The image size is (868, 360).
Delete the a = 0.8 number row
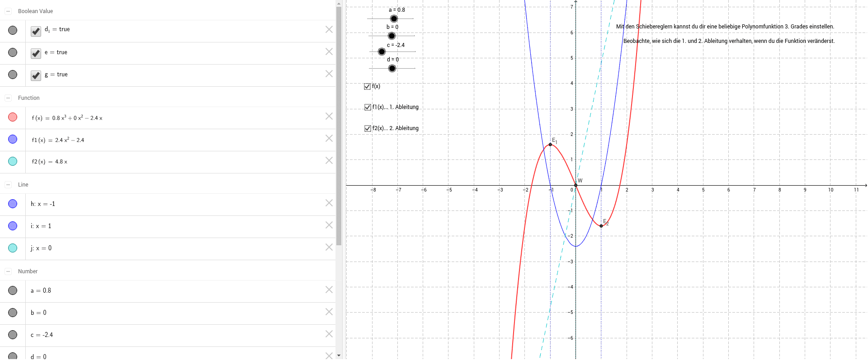[329, 290]
